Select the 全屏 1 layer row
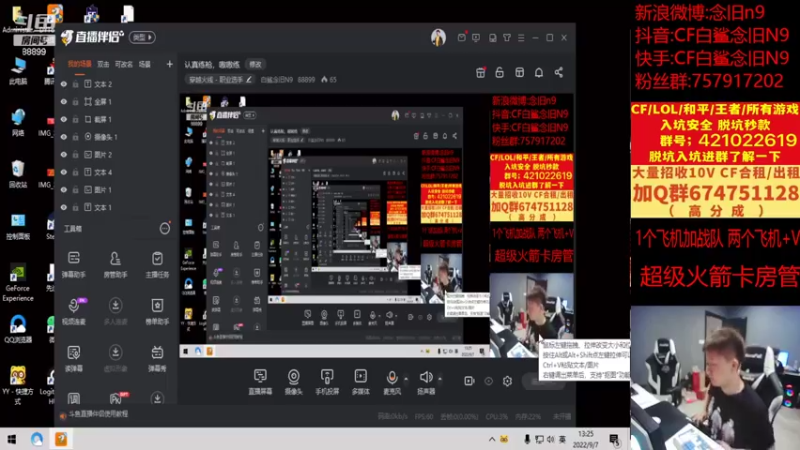The image size is (800, 450). [x=116, y=102]
